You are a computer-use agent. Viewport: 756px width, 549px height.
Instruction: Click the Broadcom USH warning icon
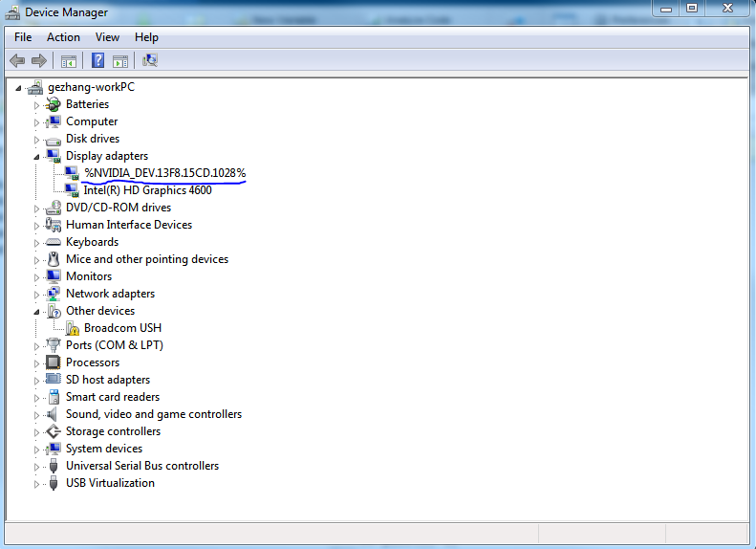[73, 328]
